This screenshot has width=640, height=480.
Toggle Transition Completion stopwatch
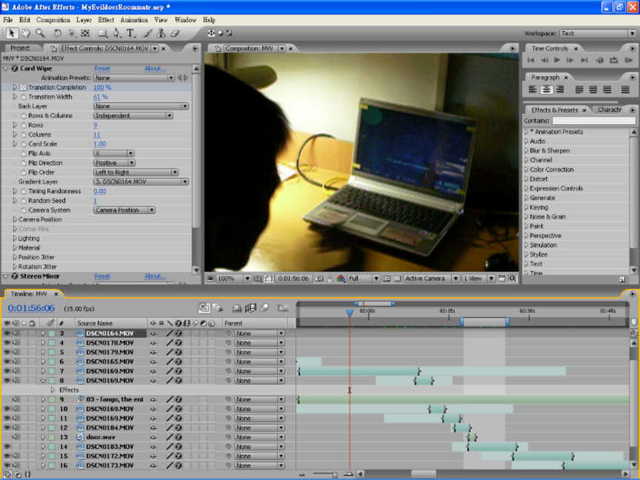pos(24,87)
